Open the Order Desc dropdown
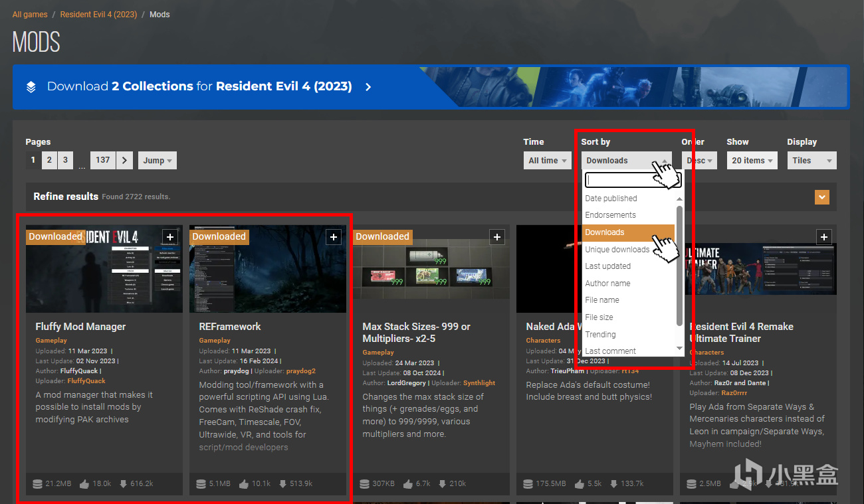The height and width of the screenshot is (504, 864). 699,160
